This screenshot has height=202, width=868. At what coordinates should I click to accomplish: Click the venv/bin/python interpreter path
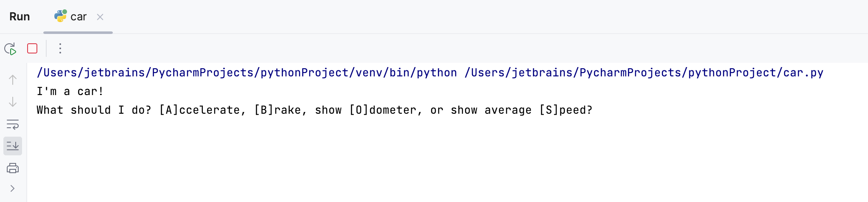coord(247,73)
